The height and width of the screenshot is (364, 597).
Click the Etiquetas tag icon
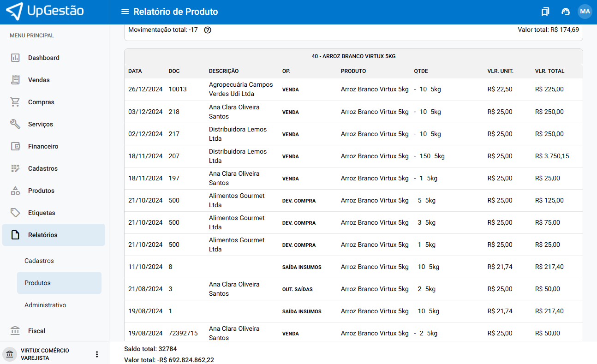(x=15, y=213)
